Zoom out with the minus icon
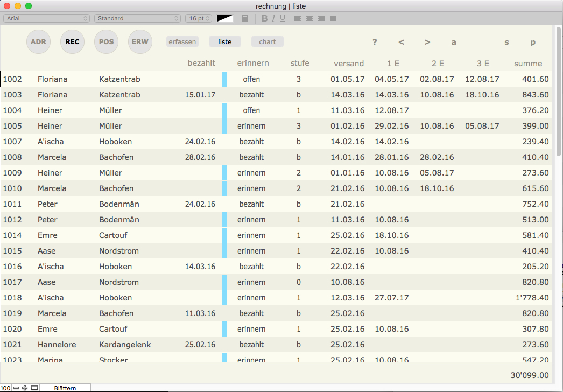563x392 pixels. click(16, 388)
